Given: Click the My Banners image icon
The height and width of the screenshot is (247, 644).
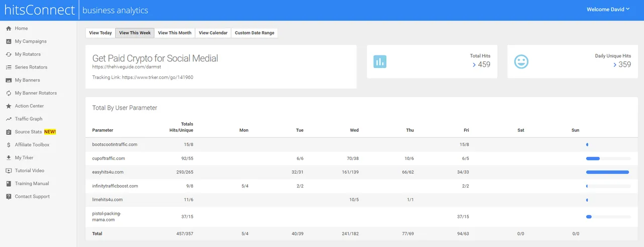Looking at the screenshot, I should 9,80.
